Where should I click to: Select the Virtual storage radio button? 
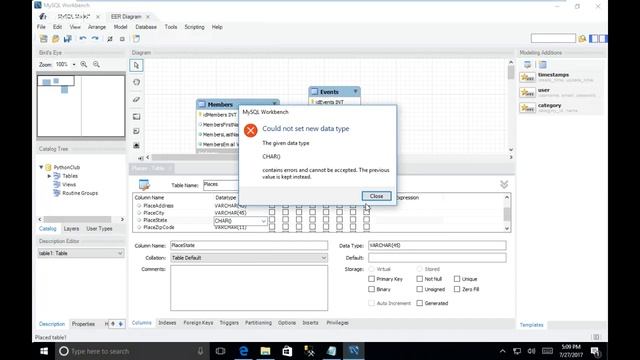[x=371, y=269]
